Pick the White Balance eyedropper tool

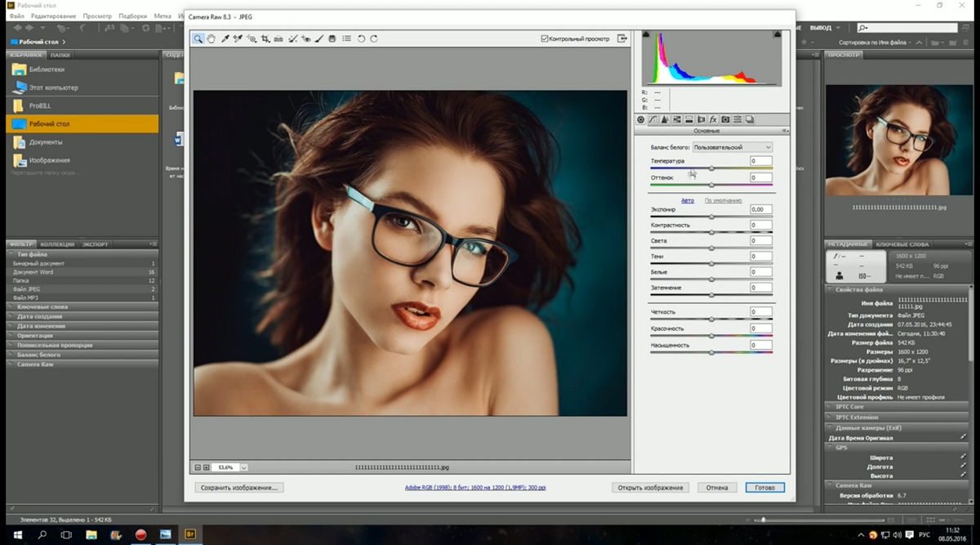(225, 38)
